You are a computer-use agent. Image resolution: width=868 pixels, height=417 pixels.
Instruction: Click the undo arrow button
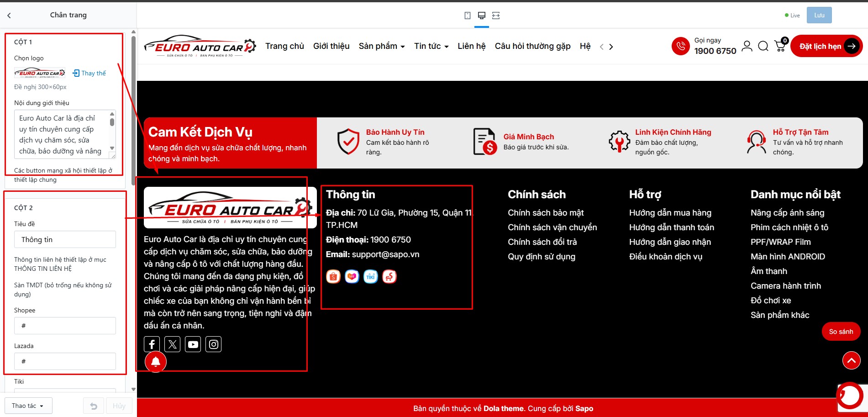pos(94,406)
